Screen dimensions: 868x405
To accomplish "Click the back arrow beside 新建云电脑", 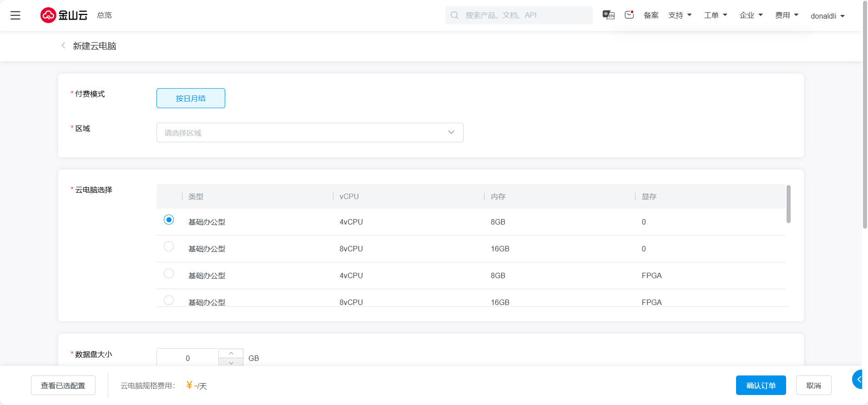I will (63, 45).
